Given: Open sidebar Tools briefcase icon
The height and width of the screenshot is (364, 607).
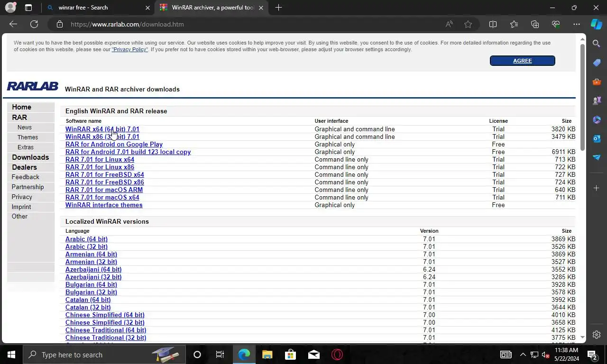Looking at the screenshot, I should pyautogui.click(x=597, y=82).
